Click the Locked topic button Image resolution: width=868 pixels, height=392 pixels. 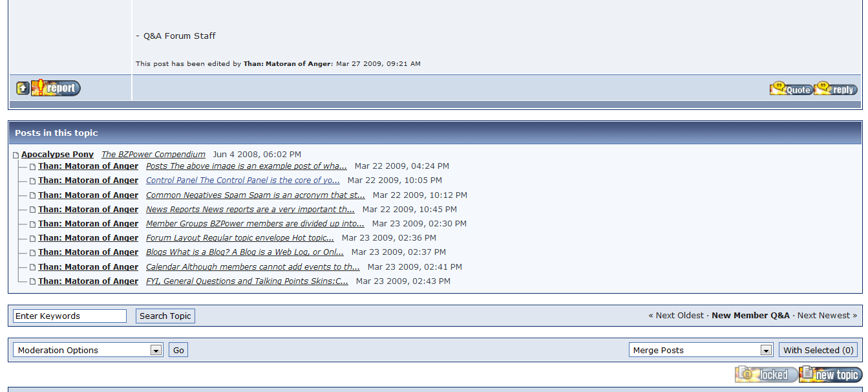click(x=766, y=375)
